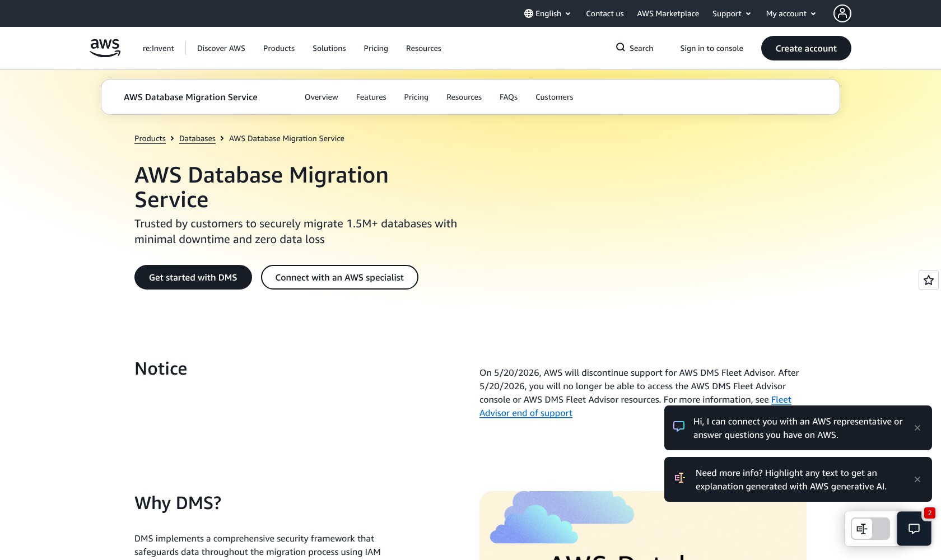Expand the Support dropdown menu
Image resolution: width=941 pixels, height=560 pixels.
[732, 13]
